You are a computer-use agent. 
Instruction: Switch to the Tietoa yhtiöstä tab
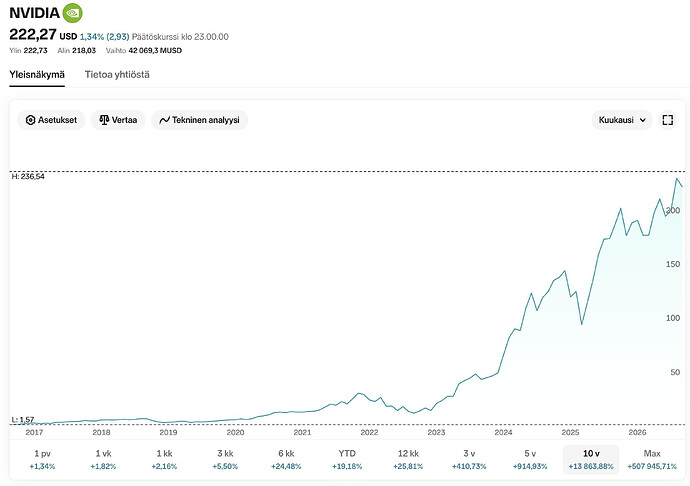[117, 75]
